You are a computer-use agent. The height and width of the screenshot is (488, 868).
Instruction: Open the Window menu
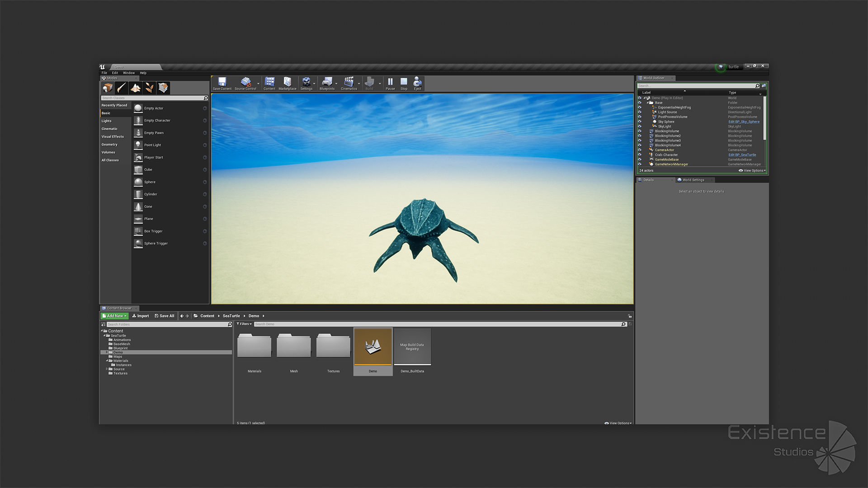point(129,73)
